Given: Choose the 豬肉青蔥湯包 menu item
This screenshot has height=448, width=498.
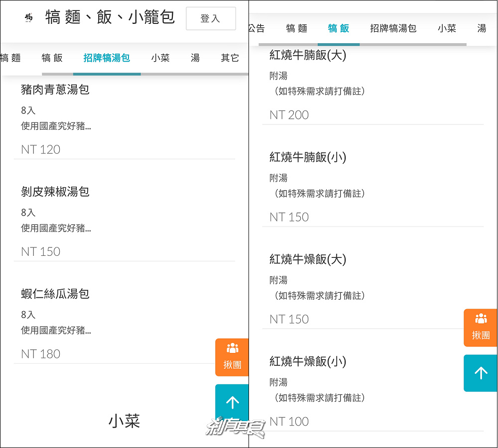Looking at the screenshot, I should coord(55,90).
